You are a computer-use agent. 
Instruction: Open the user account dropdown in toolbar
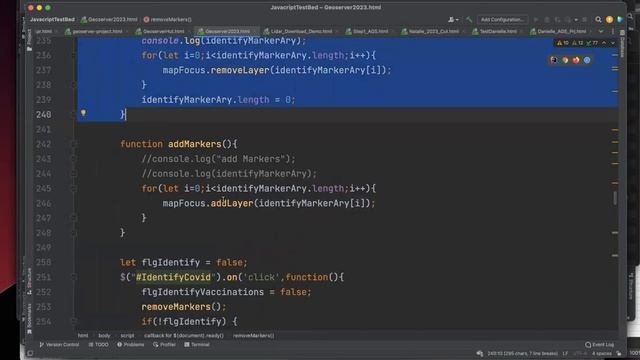[x=453, y=19]
